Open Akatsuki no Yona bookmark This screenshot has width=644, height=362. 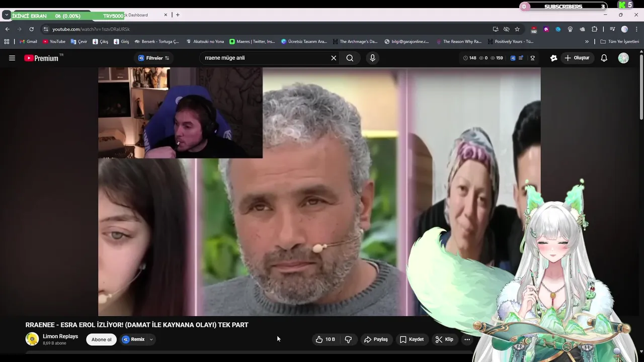205,42
